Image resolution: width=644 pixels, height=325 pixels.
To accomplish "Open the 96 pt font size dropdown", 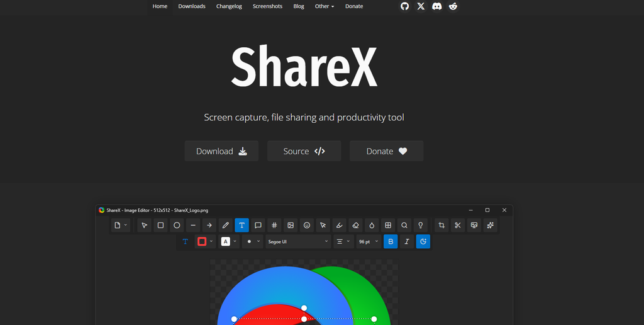I will pos(369,241).
